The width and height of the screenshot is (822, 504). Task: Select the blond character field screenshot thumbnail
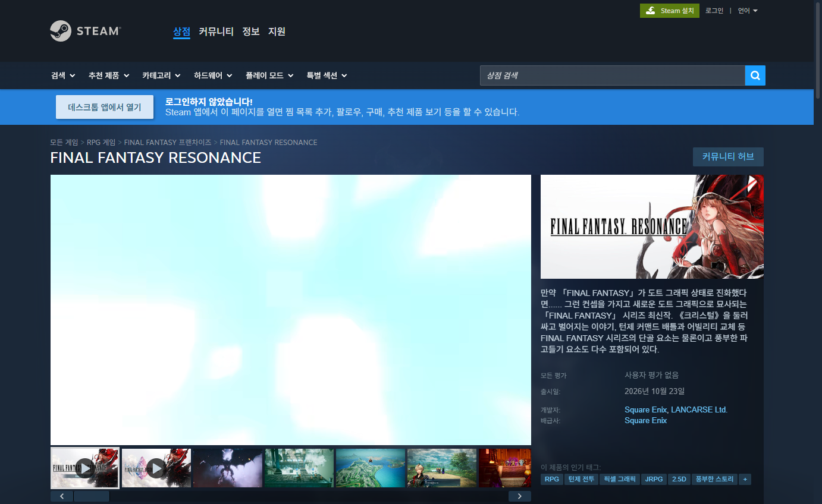pos(442,468)
